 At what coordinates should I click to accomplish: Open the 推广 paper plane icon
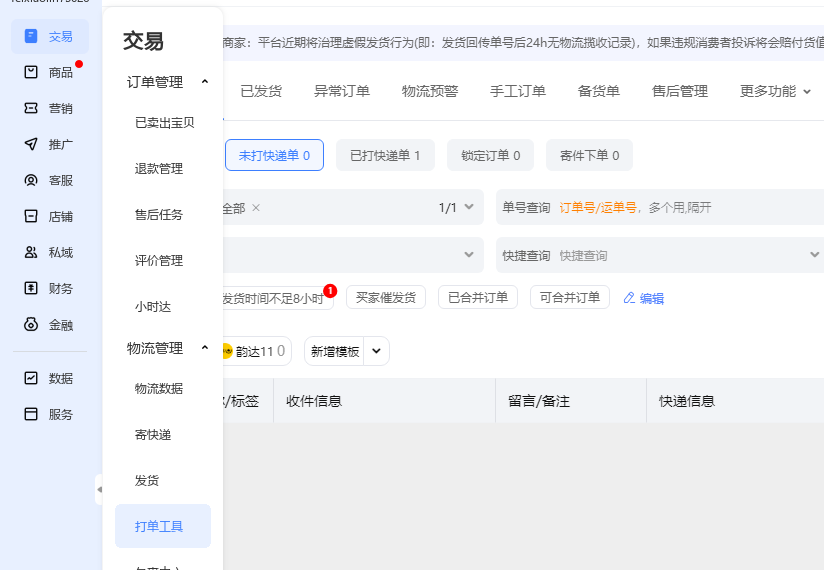point(31,144)
